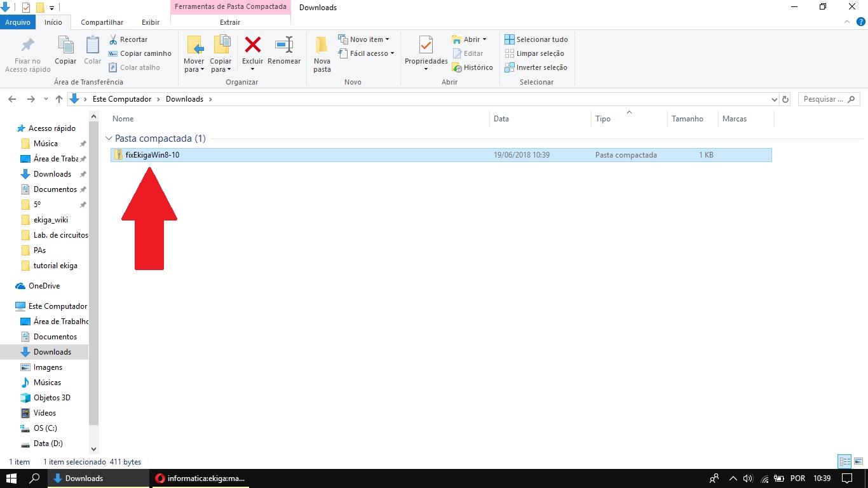Screen dimensions: 868x488
Task: Switch to large icons view toggle
Action: 857,462
